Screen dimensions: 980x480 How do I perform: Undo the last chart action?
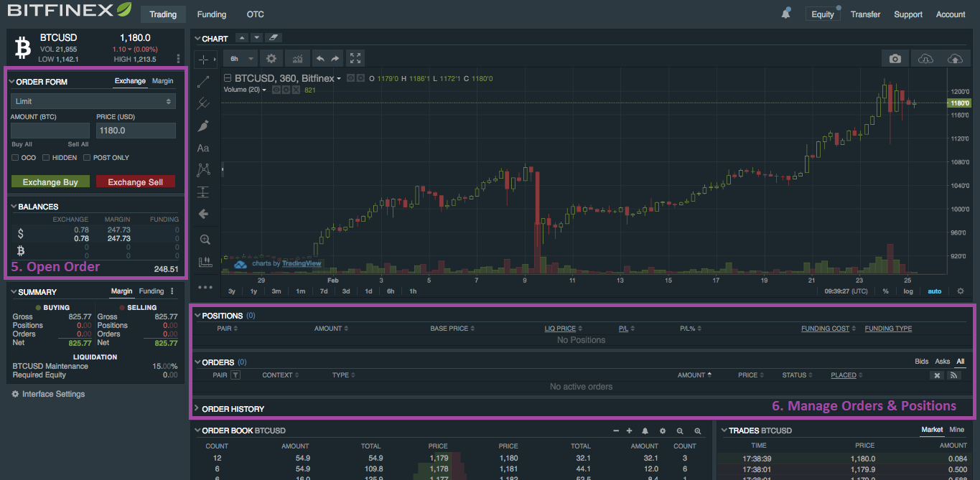[320, 59]
